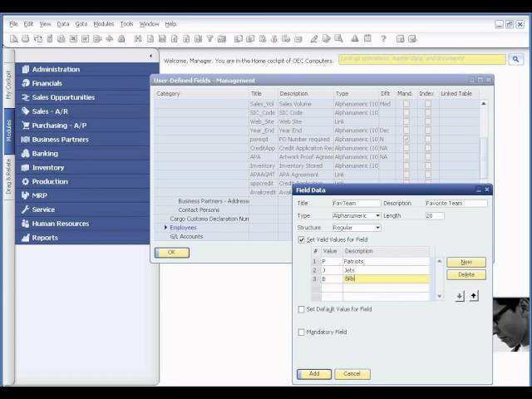The height and width of the screenshot is (399, 532).
Task: Uncheck Mand. box in poreqd row
Action: pyautogui.click(x=406, y=140)
